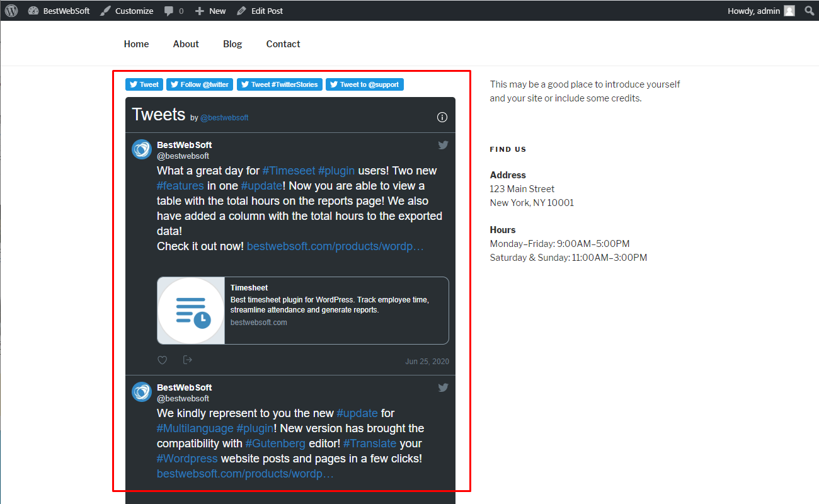Open BestWebSoft author name on Timesheet tweet

click(184, 145)
